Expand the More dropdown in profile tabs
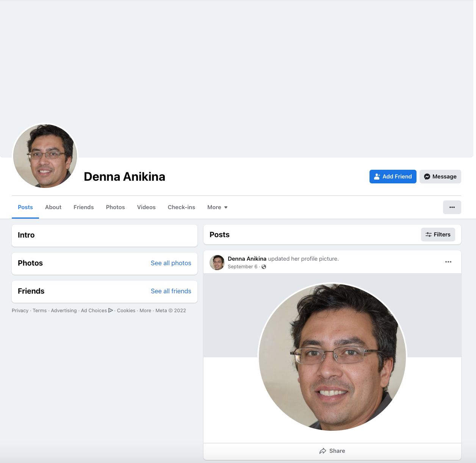Screen dimensions: 476x463 click(x=217, y=207)
